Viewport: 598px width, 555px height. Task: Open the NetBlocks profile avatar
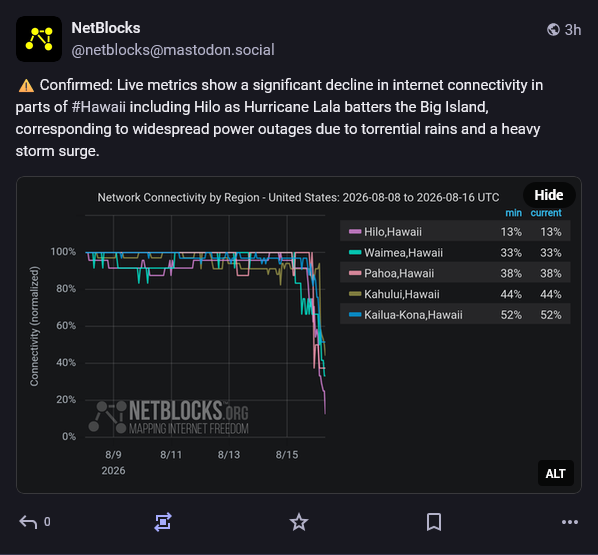tap(39, 39)
